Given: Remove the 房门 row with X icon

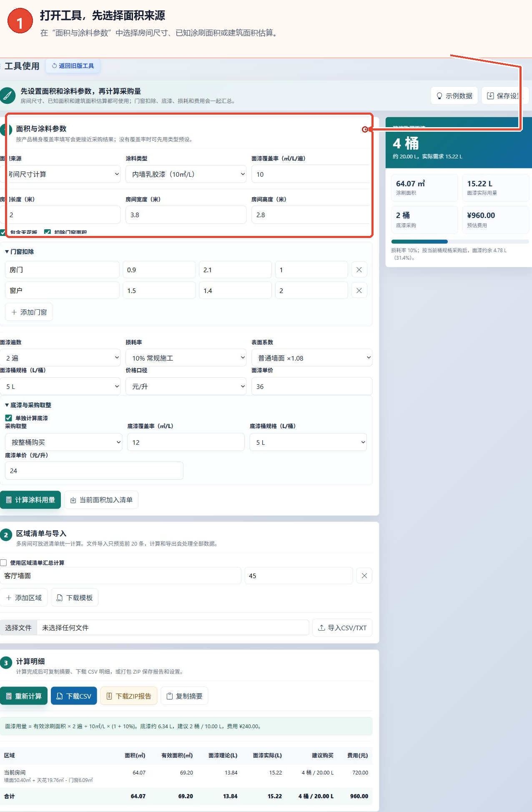Looking at the screenshot, I should (x=359, y=270).
